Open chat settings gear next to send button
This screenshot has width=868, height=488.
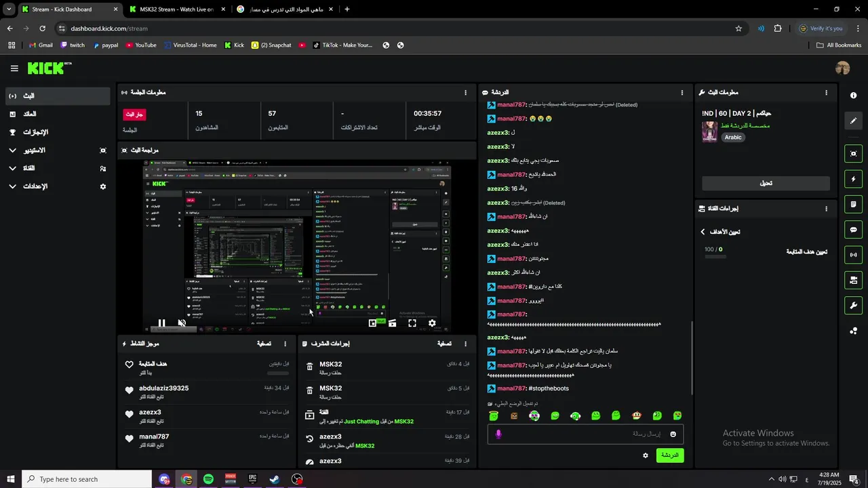pyautogui.click(x=646, y=455)
